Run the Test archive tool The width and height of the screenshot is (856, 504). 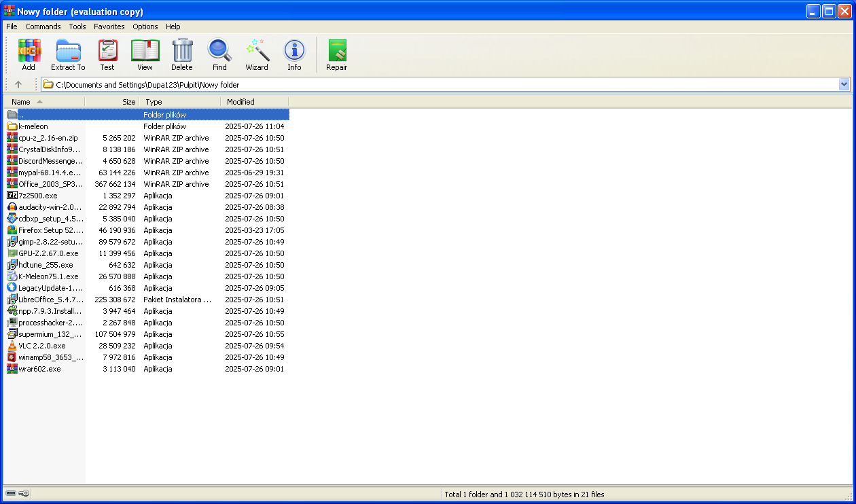(x=107, y=54)
